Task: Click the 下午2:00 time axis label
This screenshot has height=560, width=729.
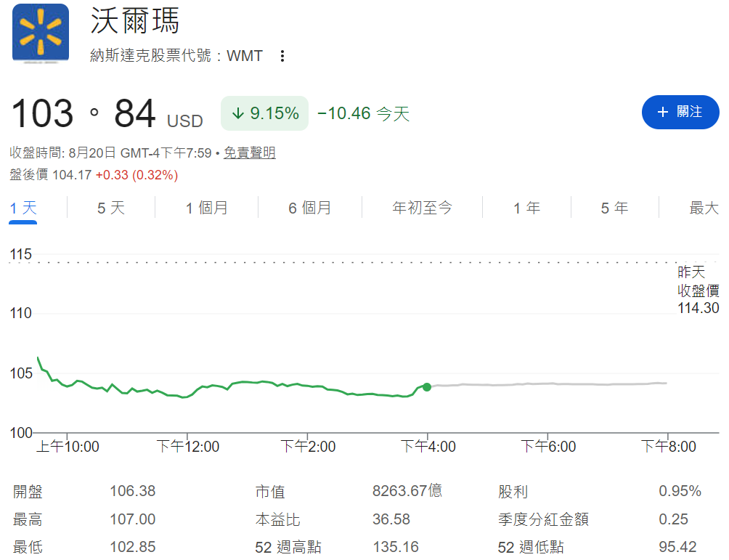Action: pos(308,447)
